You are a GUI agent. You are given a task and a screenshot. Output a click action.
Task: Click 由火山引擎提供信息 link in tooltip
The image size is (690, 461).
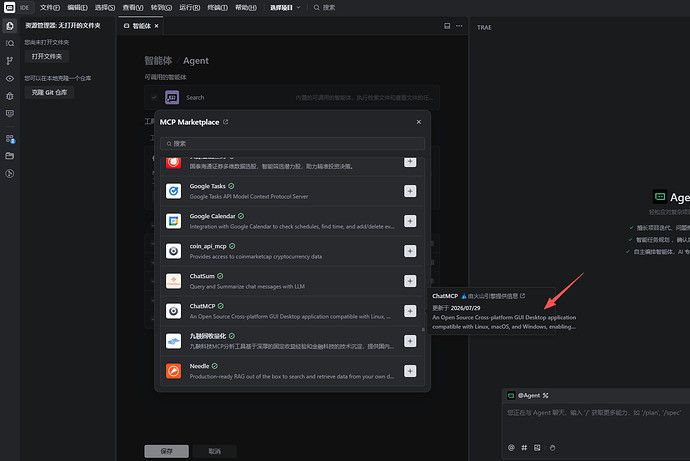492,296
